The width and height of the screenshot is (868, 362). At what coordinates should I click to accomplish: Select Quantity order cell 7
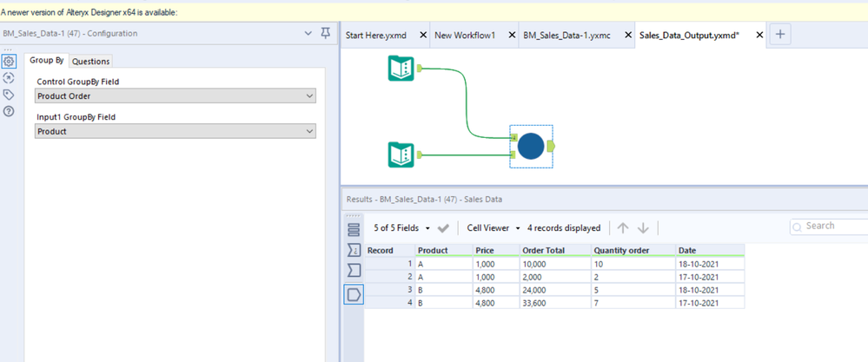tap(633, 303)
